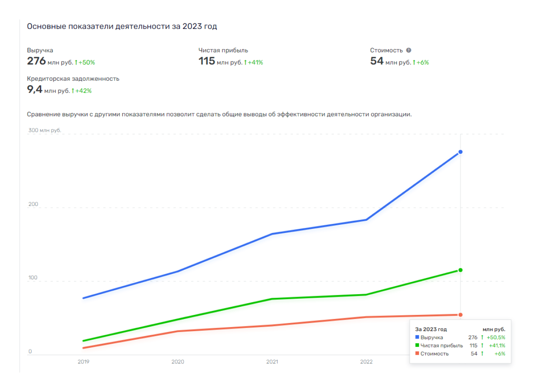Click the red Стоимость 2023 data point
Viewport: 552px width, 392px height.
[460, 315]
